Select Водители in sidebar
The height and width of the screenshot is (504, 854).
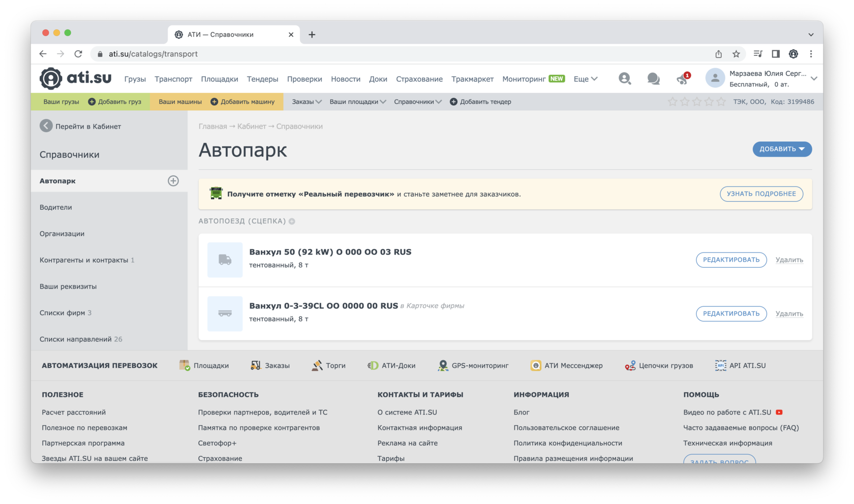[x=109, y=207]
